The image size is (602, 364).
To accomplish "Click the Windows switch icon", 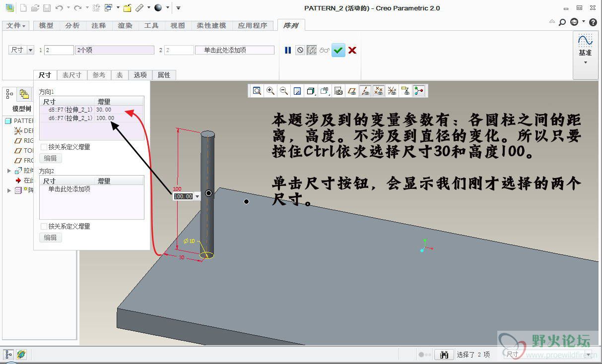I will point(109,8).
